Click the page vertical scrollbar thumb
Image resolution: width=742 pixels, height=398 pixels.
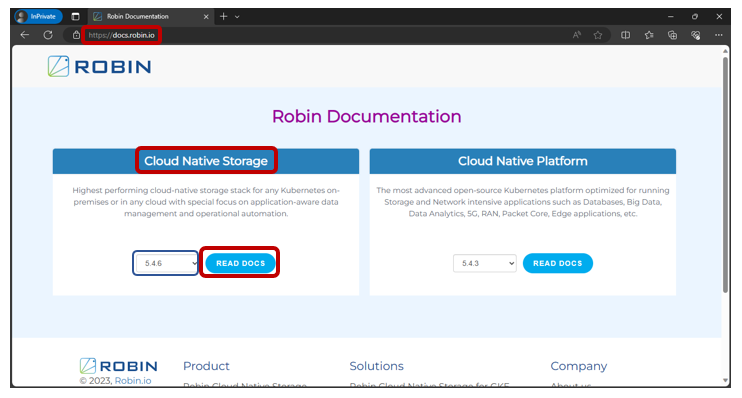pyautogui.click(x=725, y=175)
